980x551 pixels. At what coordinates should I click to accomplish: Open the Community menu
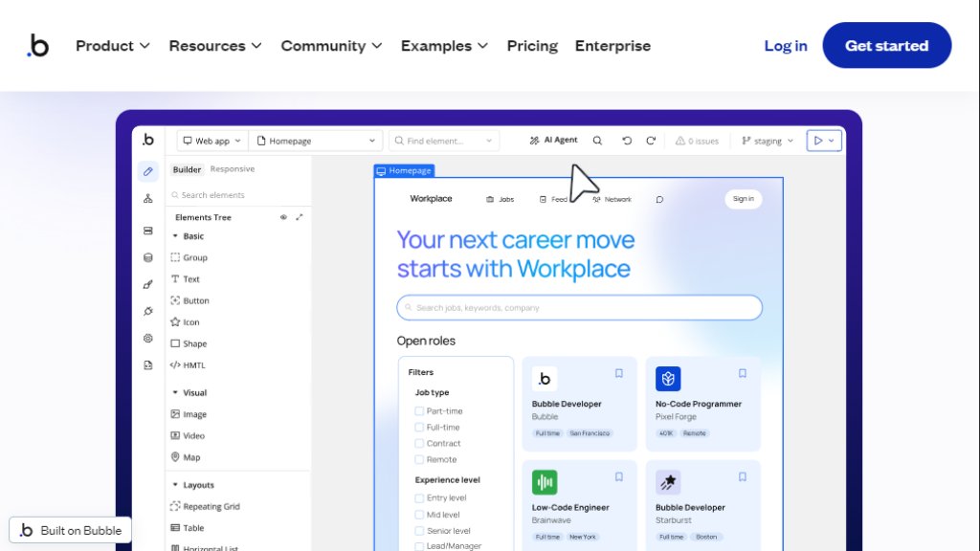coord(331,46)
